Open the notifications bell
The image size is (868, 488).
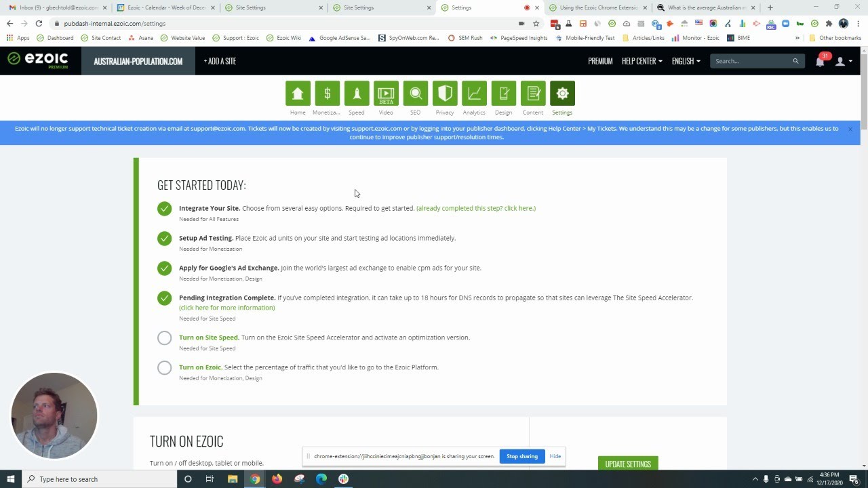point(821,61)
